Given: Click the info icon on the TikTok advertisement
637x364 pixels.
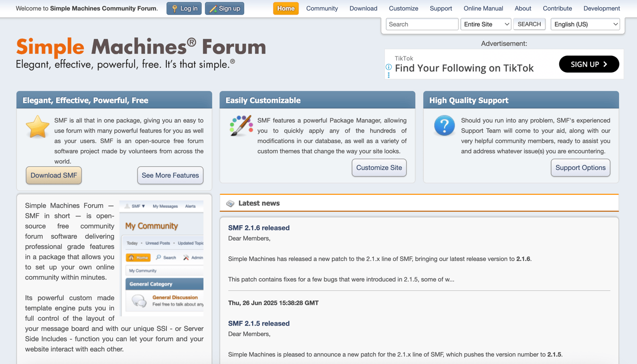Looking at the screenshot, I should (x=389, y=67).
